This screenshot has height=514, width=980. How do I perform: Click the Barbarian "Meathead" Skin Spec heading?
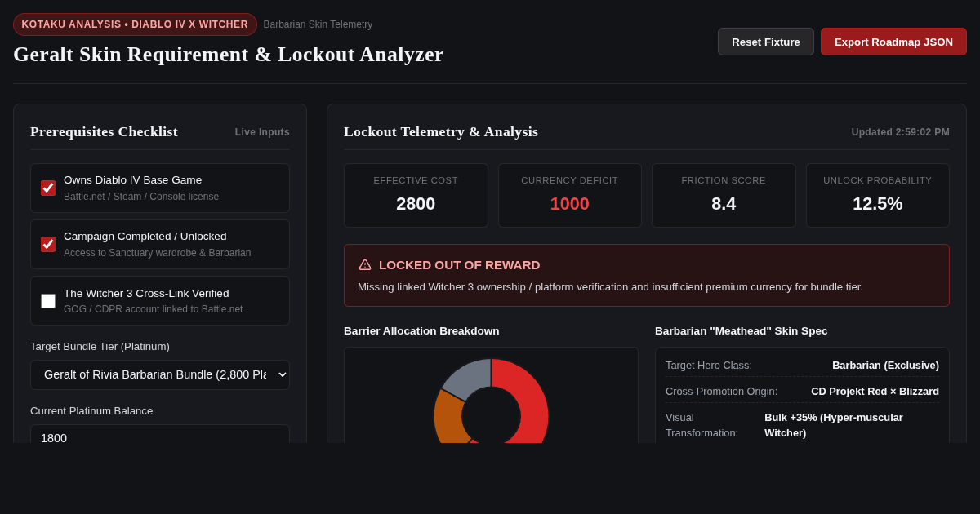pos(741,330)
